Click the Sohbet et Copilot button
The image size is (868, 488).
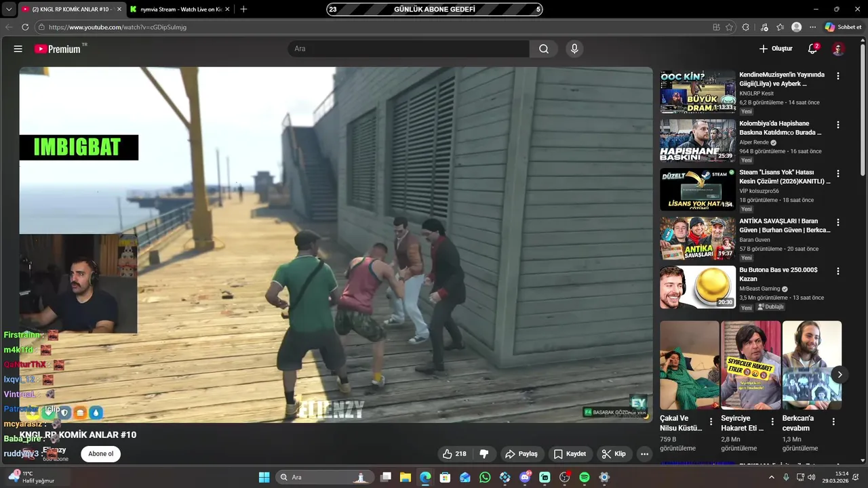tap(843, 27)
